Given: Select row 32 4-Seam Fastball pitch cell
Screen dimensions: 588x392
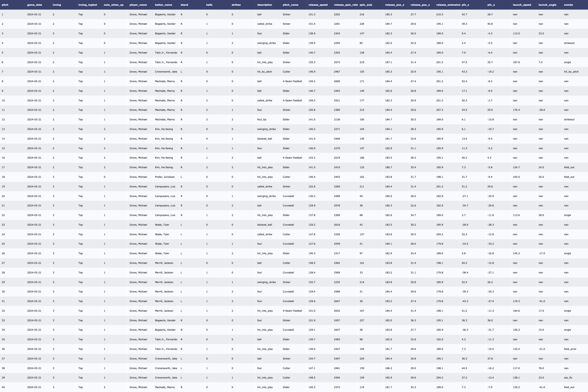Looking at the screenshot, I should pos(292,311).
